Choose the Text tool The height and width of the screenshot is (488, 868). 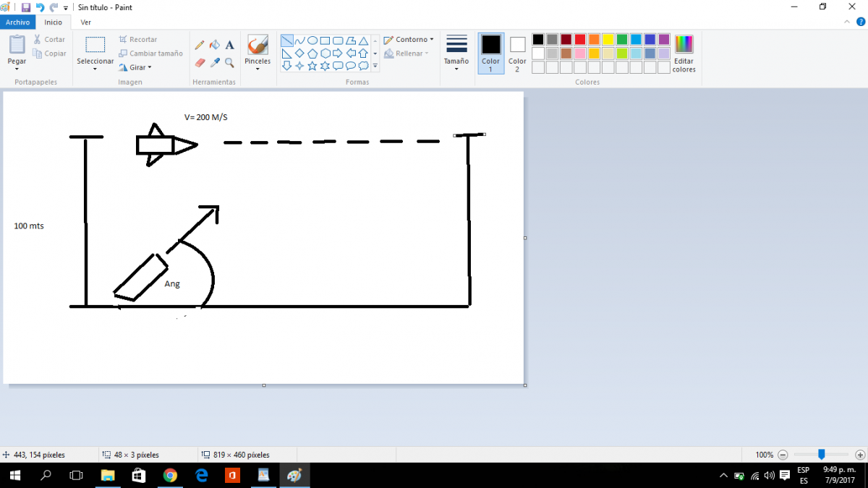click(x=229, y=45)
